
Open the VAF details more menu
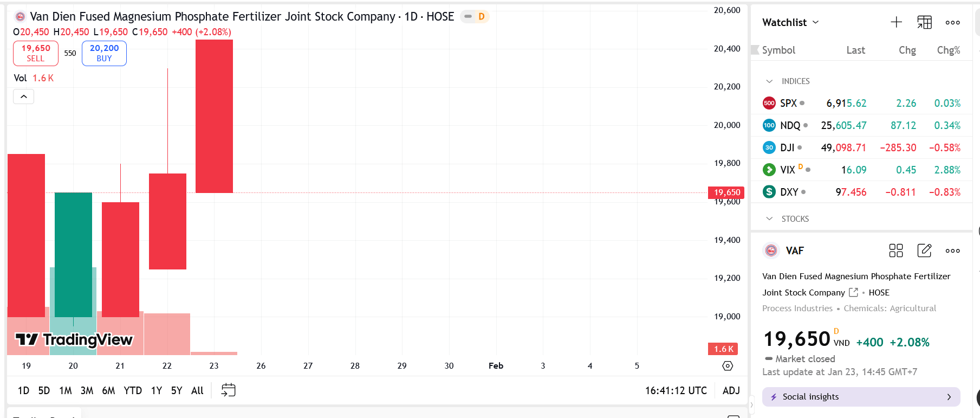[x=952, y=250]
